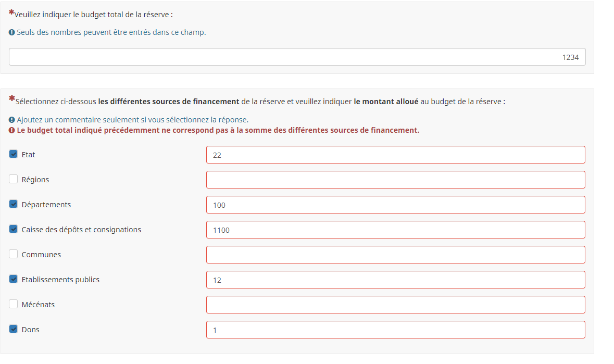The height and width of the screenshot is (364, 614).
Task: Toggle Caisse des dépôts et consignations checkbox
Action: [14, 229]
